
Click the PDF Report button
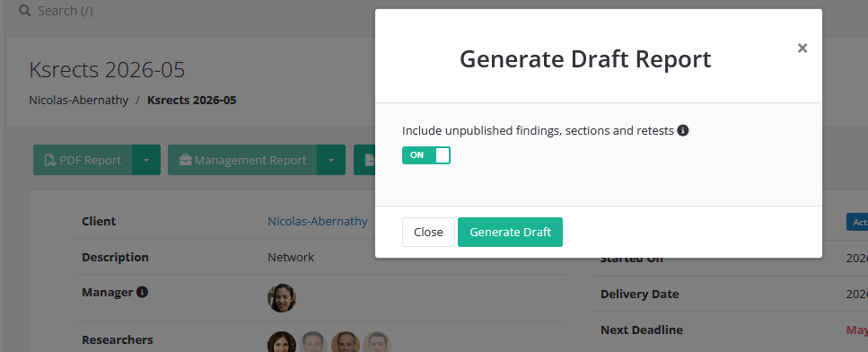point(83,160)
